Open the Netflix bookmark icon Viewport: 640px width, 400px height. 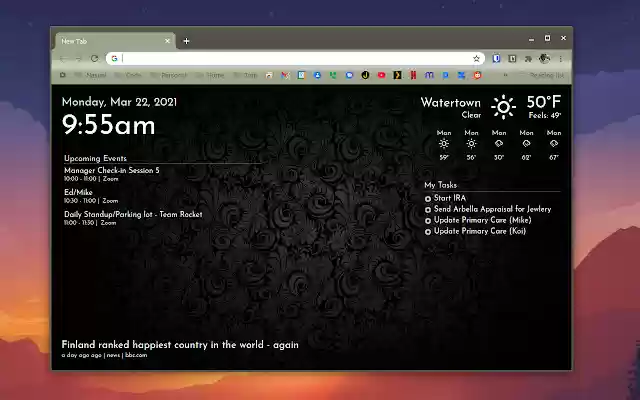pos(413,75)
